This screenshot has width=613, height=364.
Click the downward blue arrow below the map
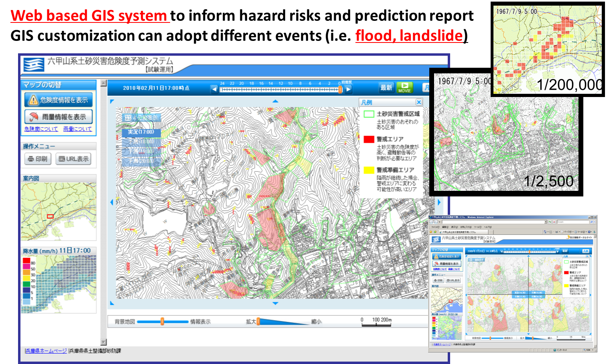(275, 303)
